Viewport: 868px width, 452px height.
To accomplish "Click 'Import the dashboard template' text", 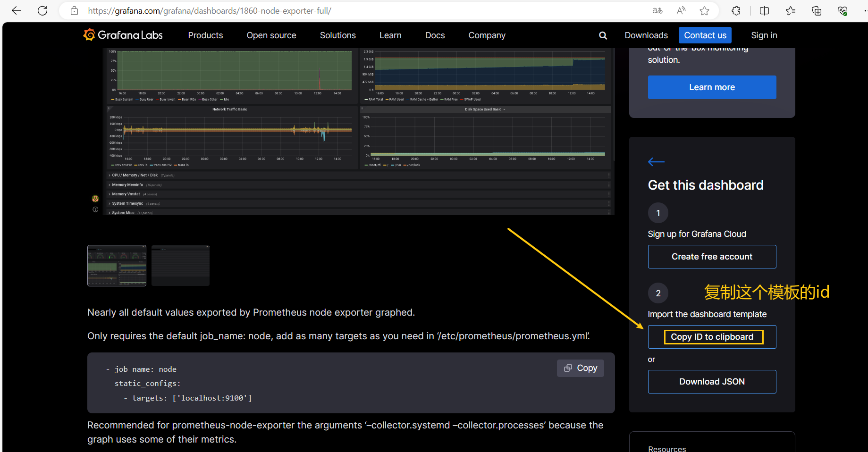I will coord(707,314).
